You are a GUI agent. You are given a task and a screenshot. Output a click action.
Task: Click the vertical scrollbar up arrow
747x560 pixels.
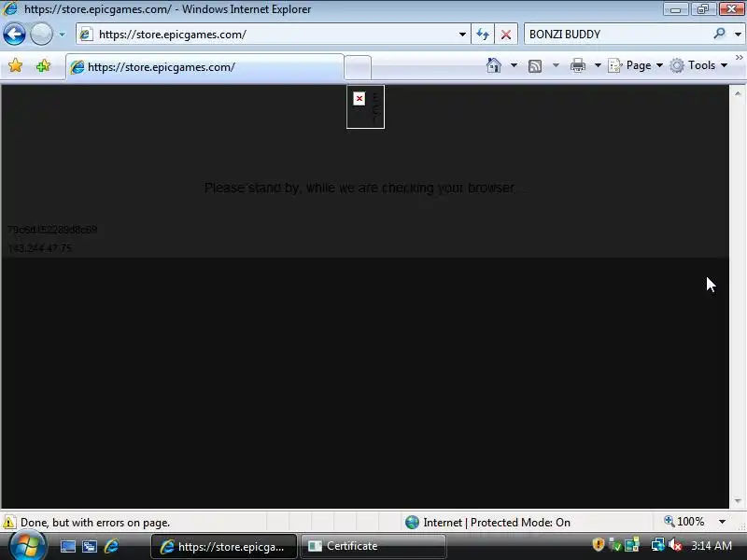coord(738,93)
